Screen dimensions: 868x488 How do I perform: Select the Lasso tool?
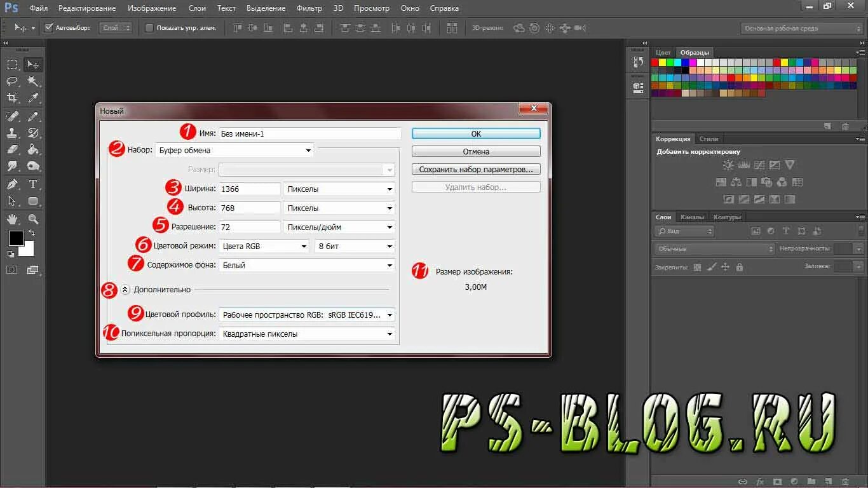[12, 81]
